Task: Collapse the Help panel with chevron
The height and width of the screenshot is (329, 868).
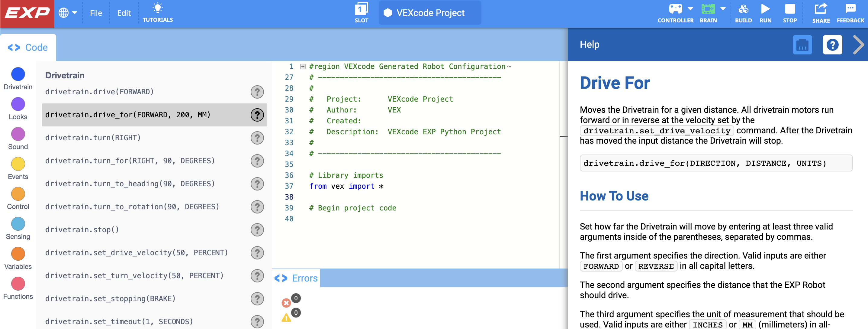Action: [858, 44]
